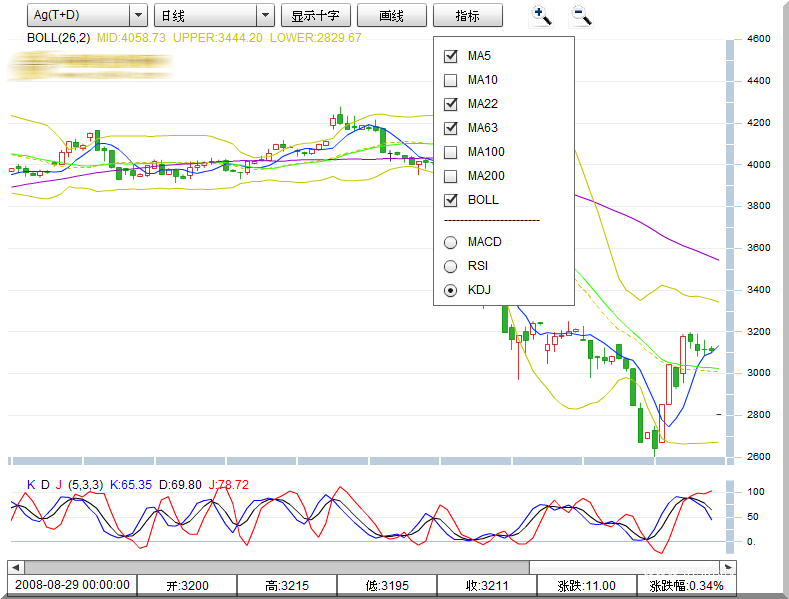Switch sub-chart to RSI indicator
This screenshot has width=789, height=599.
click(x=450, y=266)
